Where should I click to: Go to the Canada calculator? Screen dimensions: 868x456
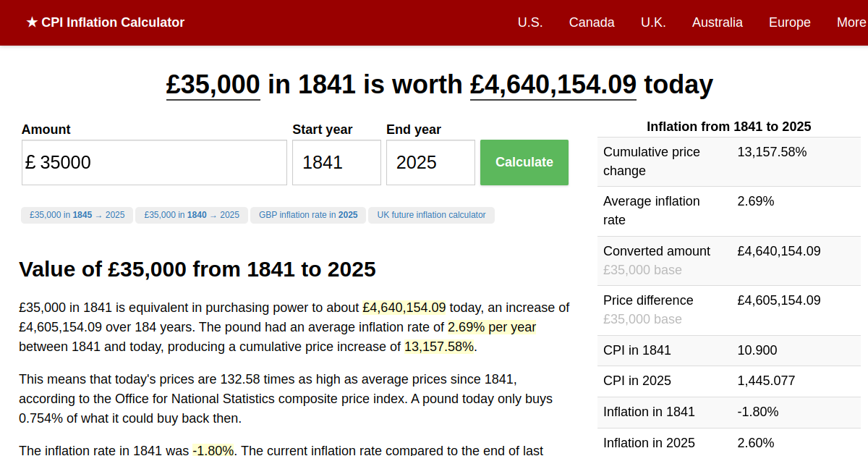[x=591, y=22]
